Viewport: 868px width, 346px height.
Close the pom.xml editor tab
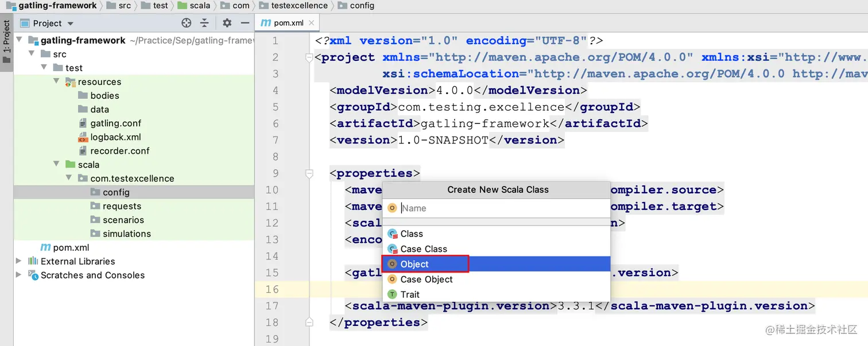click(x=312, y=23)
